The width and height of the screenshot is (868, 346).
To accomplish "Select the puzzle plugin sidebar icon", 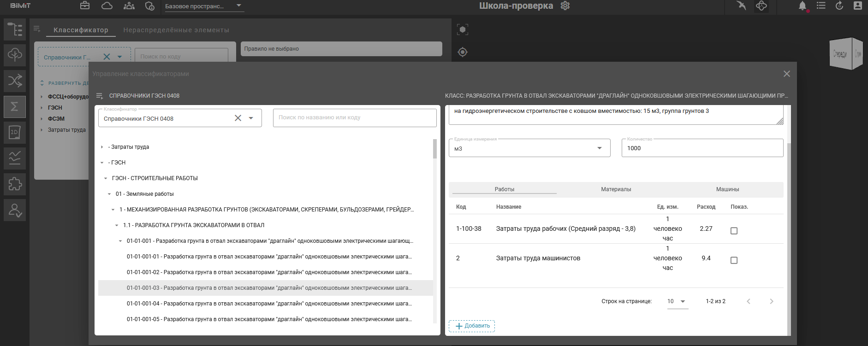I will [15, 184].
